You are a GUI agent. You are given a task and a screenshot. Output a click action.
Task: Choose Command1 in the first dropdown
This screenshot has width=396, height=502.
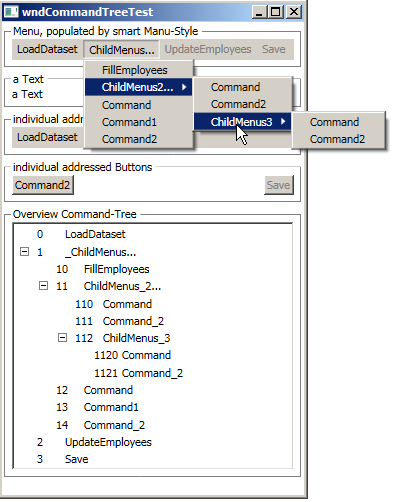click(139, 122)
